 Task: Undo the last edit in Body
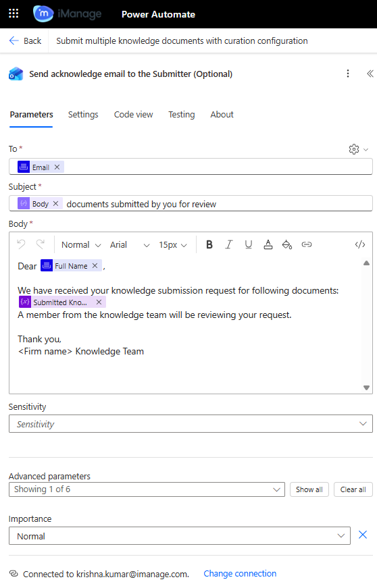21,244
